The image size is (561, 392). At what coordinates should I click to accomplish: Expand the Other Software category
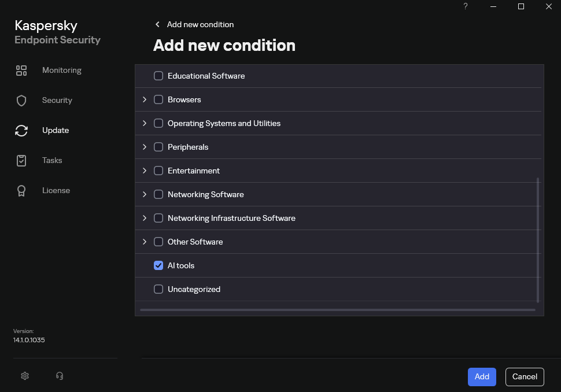pyautogui.click(x=145, y=242)
